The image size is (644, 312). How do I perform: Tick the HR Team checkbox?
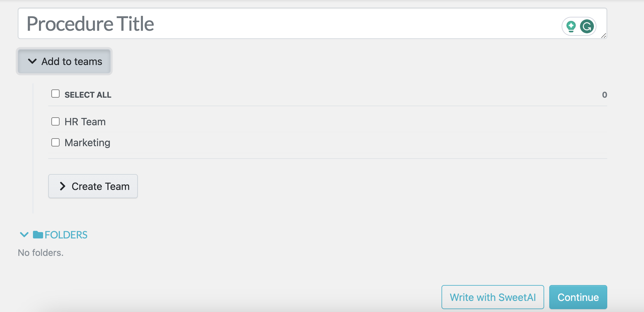55,121
